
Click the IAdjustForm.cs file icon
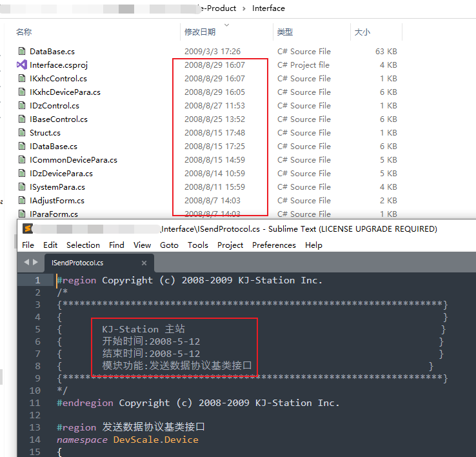pyautogui.click(x=22, y=200)
